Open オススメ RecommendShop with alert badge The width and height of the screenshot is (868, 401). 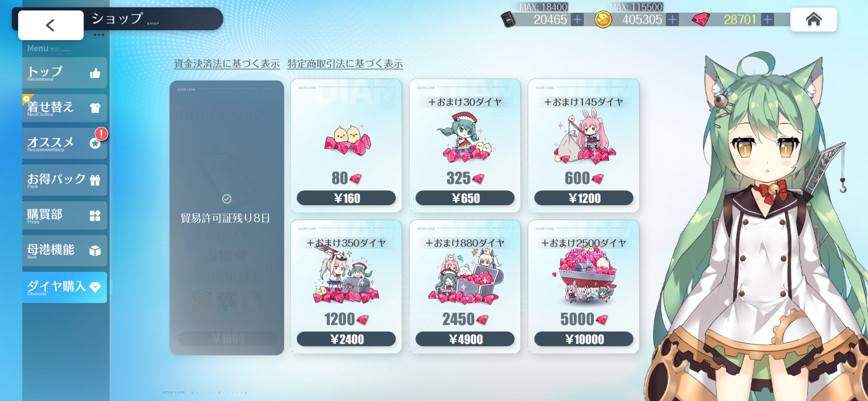65,143
